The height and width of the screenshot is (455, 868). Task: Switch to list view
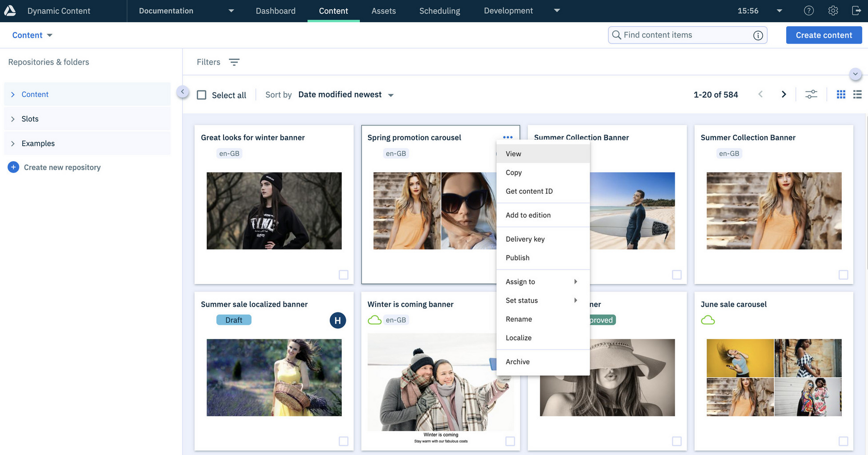point(857,95)
